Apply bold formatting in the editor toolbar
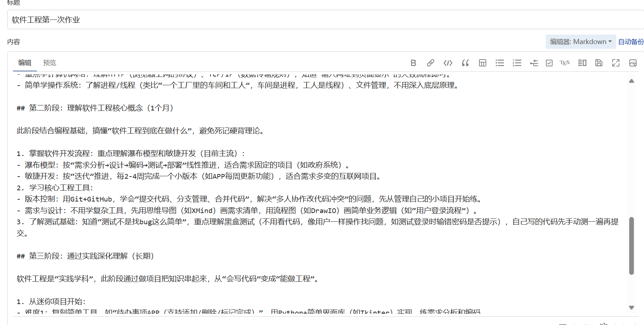 click(x=413, y=63)
